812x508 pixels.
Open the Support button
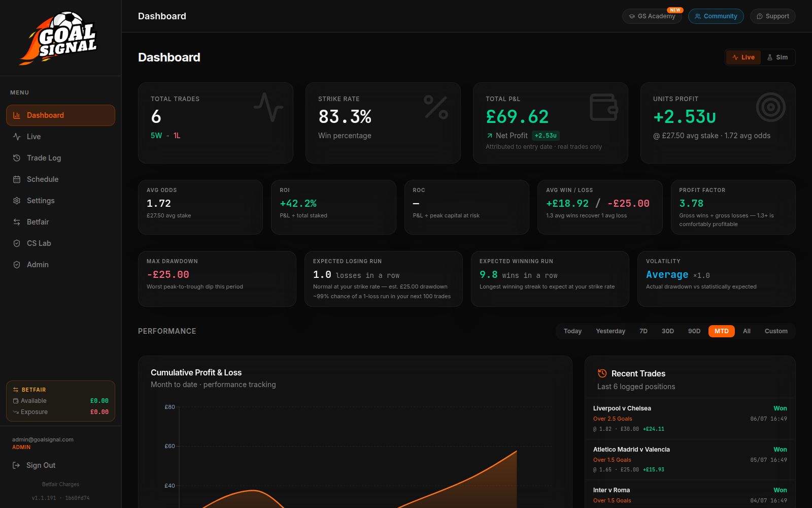tap(772, 16)
